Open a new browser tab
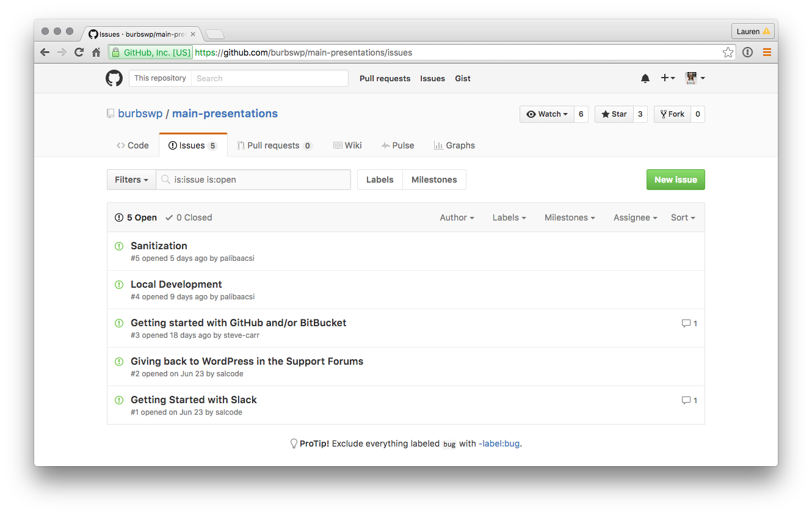 pyautogui.click(x=215, y=34)
